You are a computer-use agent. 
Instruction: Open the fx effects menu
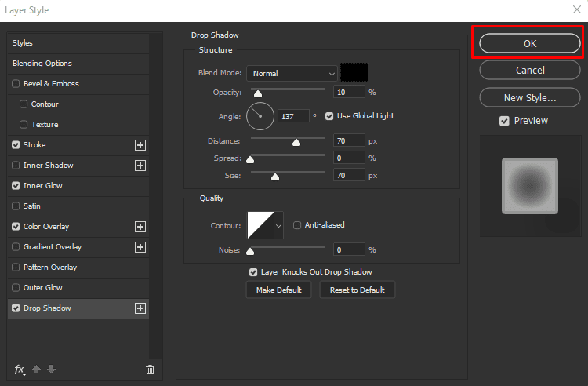coord(20,370)
